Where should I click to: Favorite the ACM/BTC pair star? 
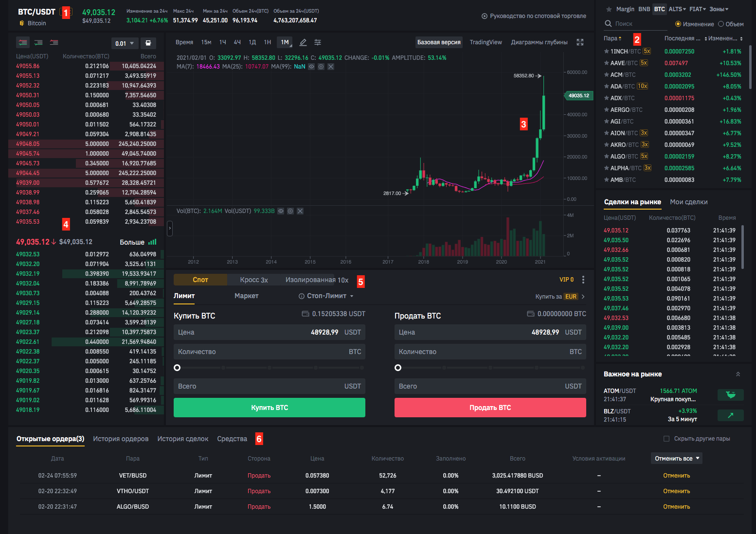pos(606,74)
